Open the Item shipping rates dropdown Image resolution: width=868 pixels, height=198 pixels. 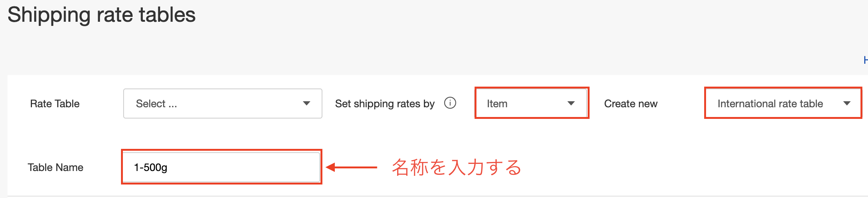pos(532,103)
